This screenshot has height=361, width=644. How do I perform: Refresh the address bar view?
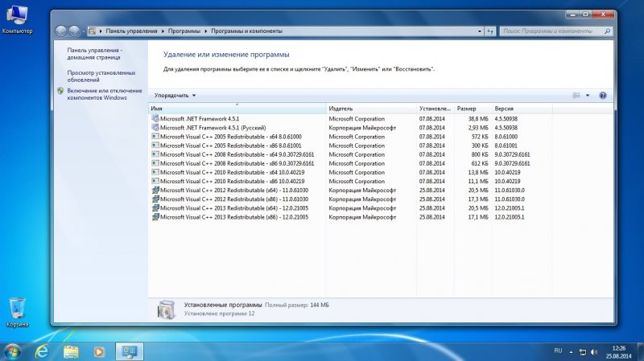(x=490, y=31)
